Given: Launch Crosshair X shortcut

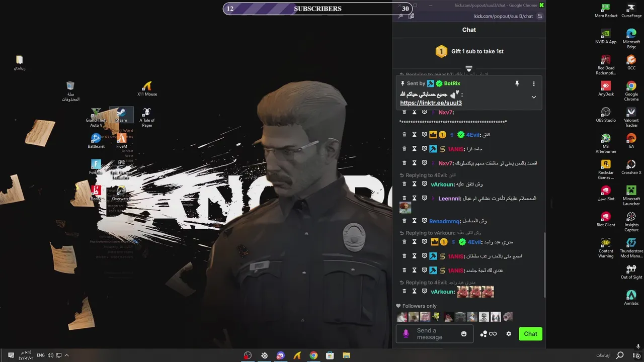Looking at the screenshot, I should pos(631,167).
